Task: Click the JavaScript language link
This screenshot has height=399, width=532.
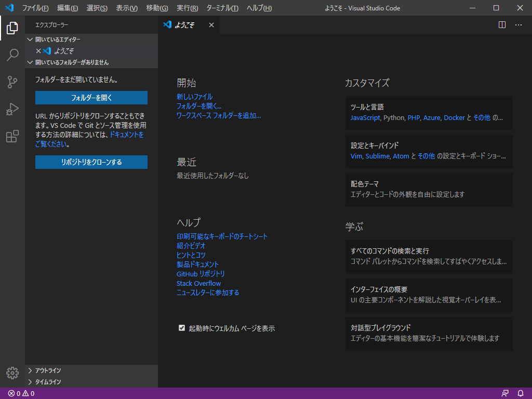Action: point(365,118)
